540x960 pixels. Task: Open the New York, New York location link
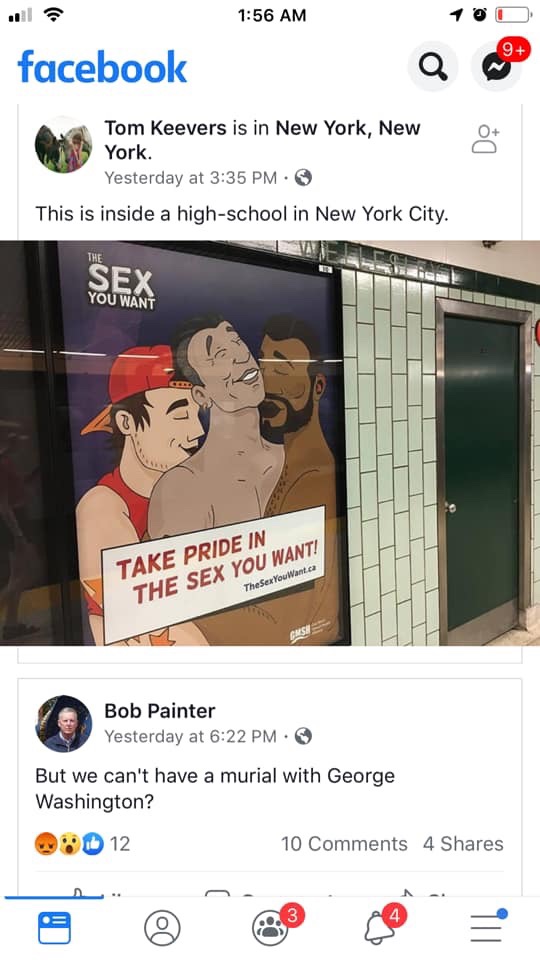click(x=262, y=140)
